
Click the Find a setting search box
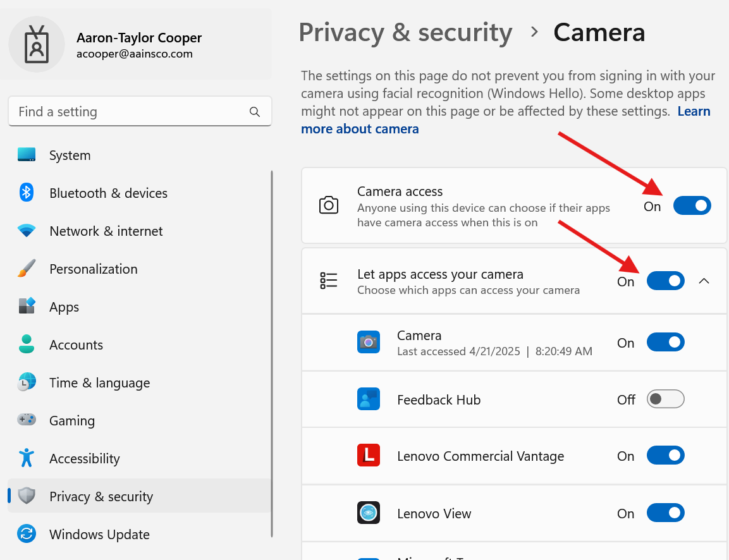(x=130, y=112)
